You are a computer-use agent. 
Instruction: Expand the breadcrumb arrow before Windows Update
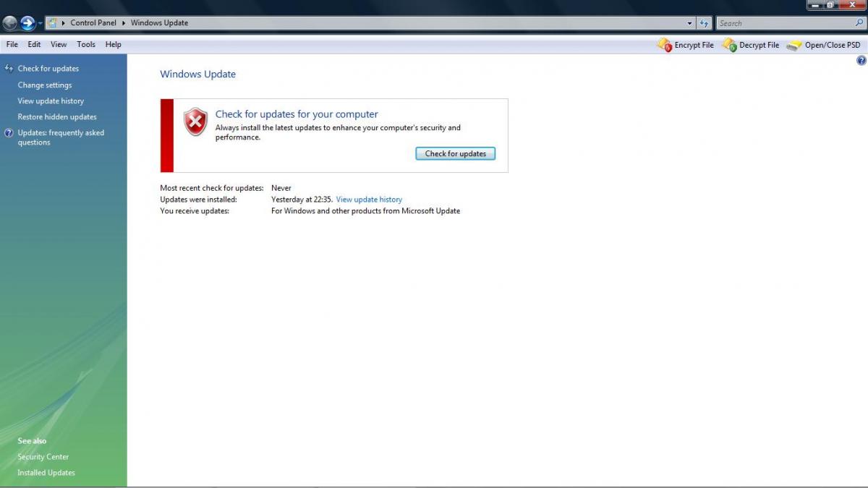point(124,23)
